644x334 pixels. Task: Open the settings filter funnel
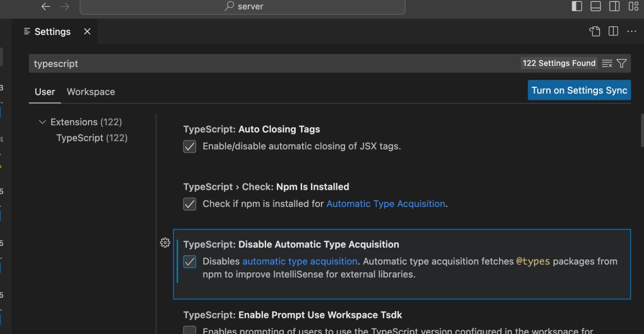pos(621,63)
